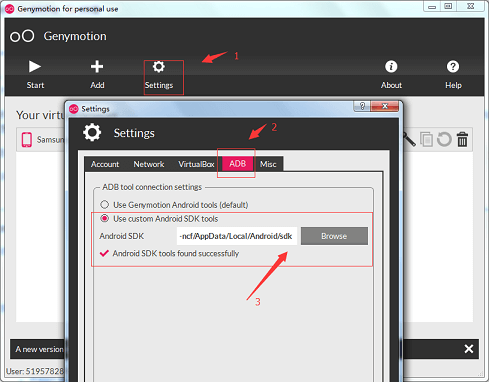Browse for the Android SDK folder
The width and height of the screenshot is (489, 382).
(334, 236)
